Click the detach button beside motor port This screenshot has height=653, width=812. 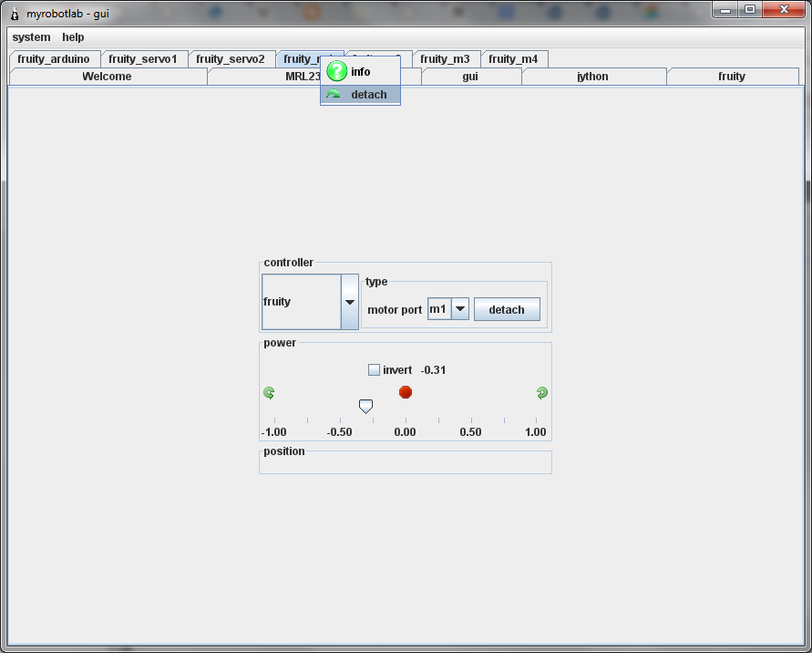(x=506, y=309)
